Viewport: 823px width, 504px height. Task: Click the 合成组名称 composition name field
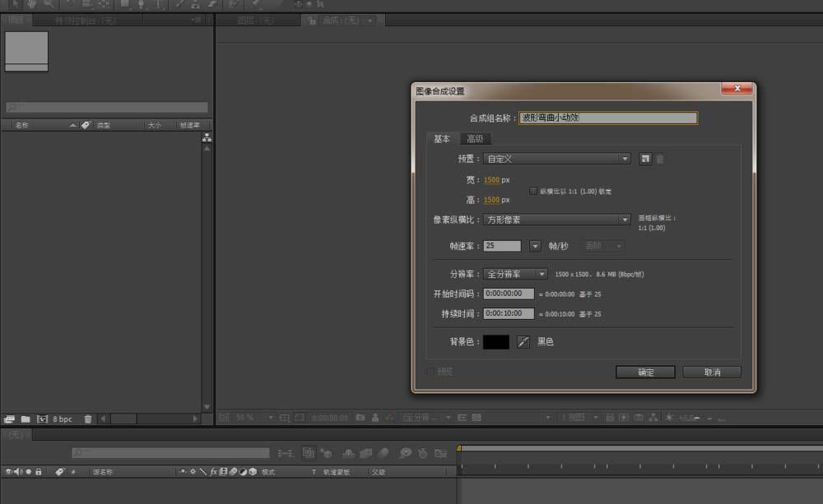pos(608,118)
